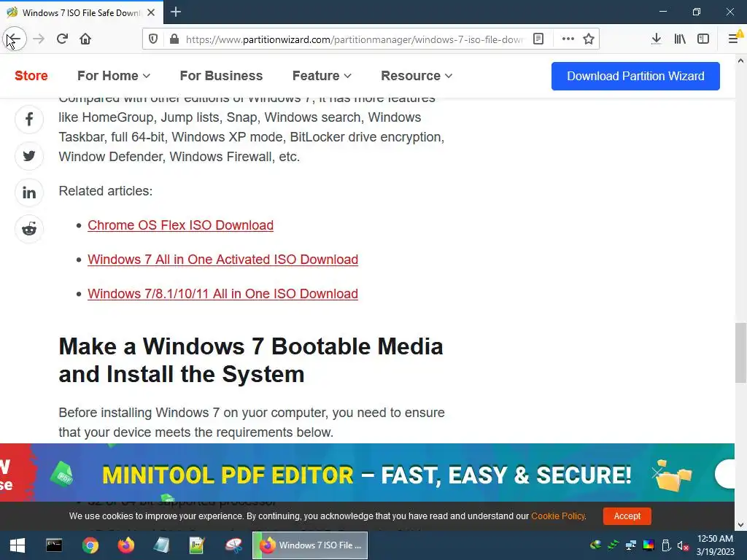Click the scrollbar up arrow

(741, 61)
